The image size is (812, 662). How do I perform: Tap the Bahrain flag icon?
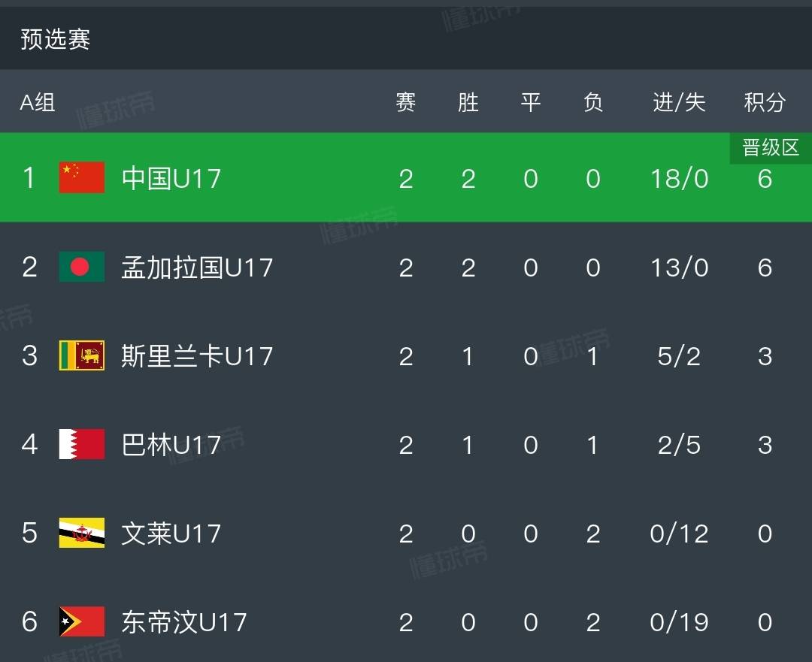[x=82, y=444]
